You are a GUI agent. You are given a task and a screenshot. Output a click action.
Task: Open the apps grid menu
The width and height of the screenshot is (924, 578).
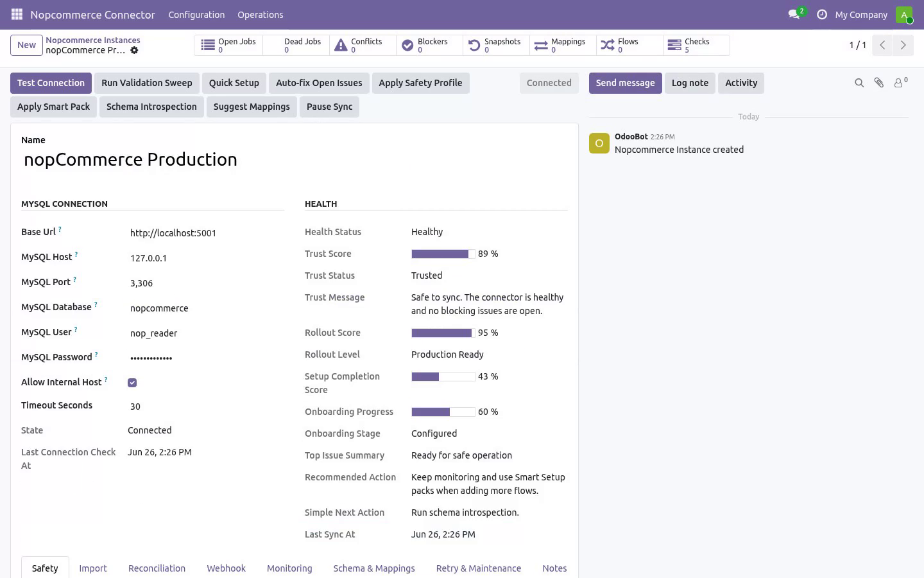[17, 14]
